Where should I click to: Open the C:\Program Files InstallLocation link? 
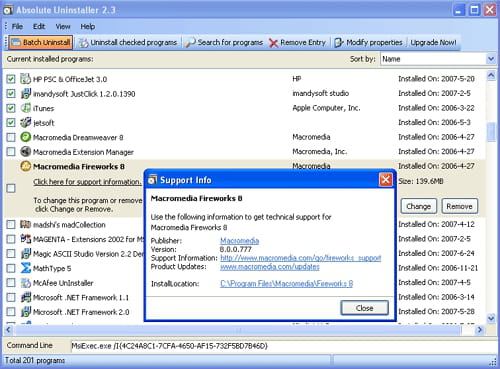[x=286, y=284]
